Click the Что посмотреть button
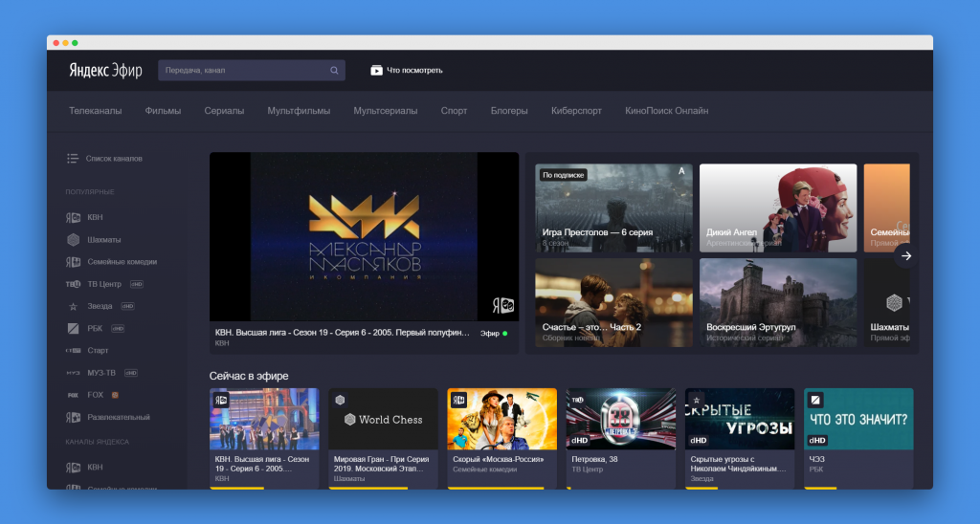Viewport: 980px width, 524px height. tap(407, 71)
